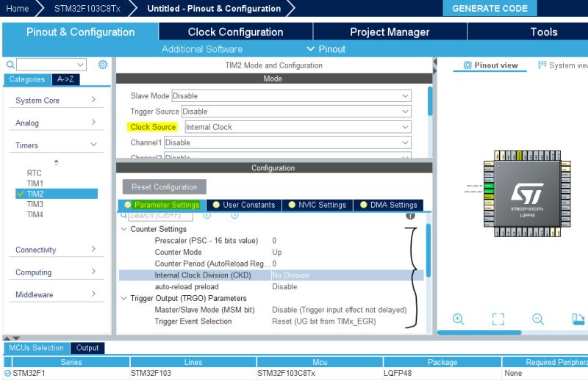This screenshot has height=381, width=588.
Task: Click the export/rotate icon at pinout bottom right
Action: [578, 319]
